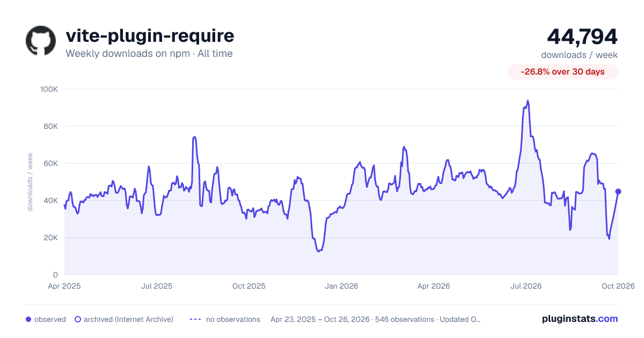Click the Oct 2026 x-axis label

click(x=618, y=286)
